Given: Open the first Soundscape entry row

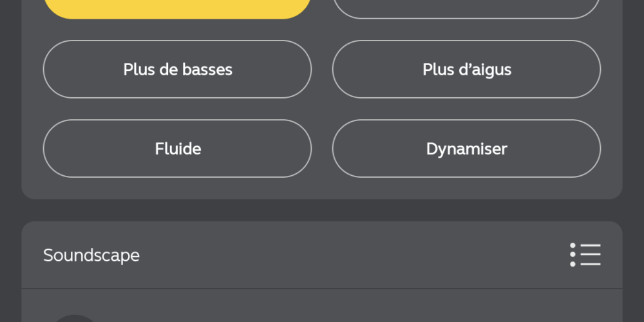Looking at the screenshot, I should click(322, 305).
